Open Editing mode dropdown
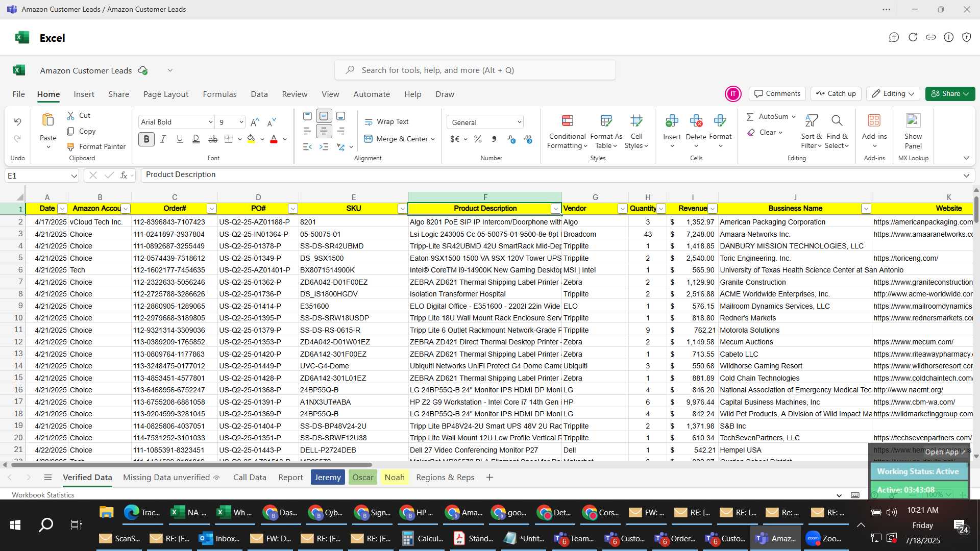Image resolution: width=980 pixels, height=551 pixels. [x=893, y=94]
